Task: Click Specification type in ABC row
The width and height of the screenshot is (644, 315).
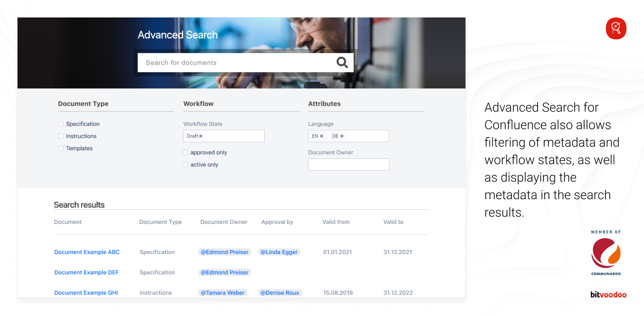Action: click(157, 252)
